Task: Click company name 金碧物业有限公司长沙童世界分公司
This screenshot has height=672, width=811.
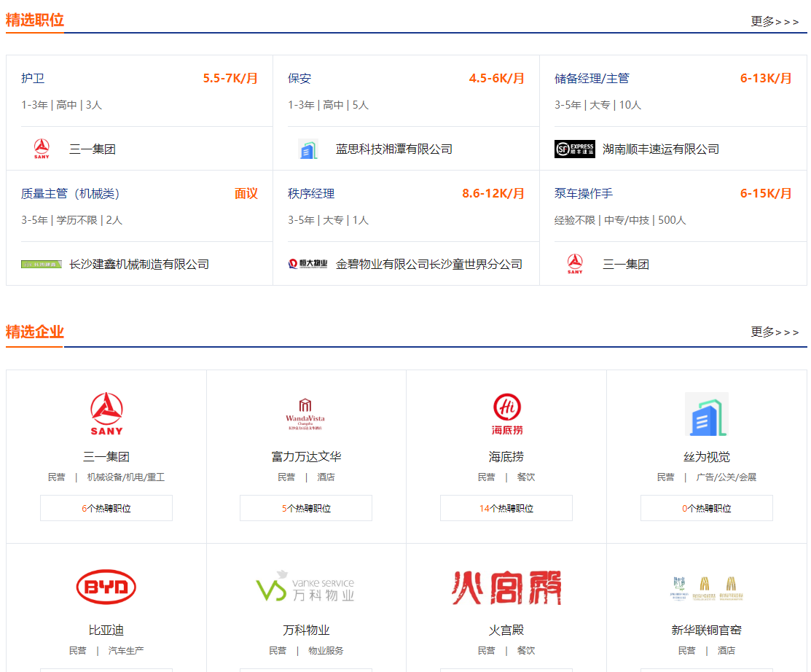Action: 429,265
